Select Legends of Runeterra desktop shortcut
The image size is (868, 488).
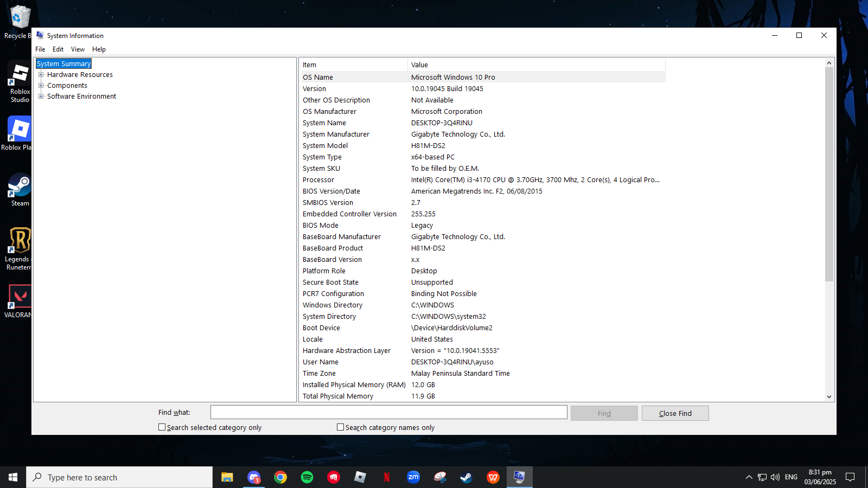tap(20, 249)
